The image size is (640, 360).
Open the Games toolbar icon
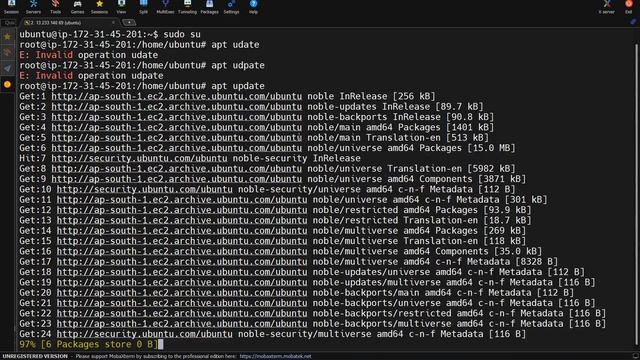[77, 7]
